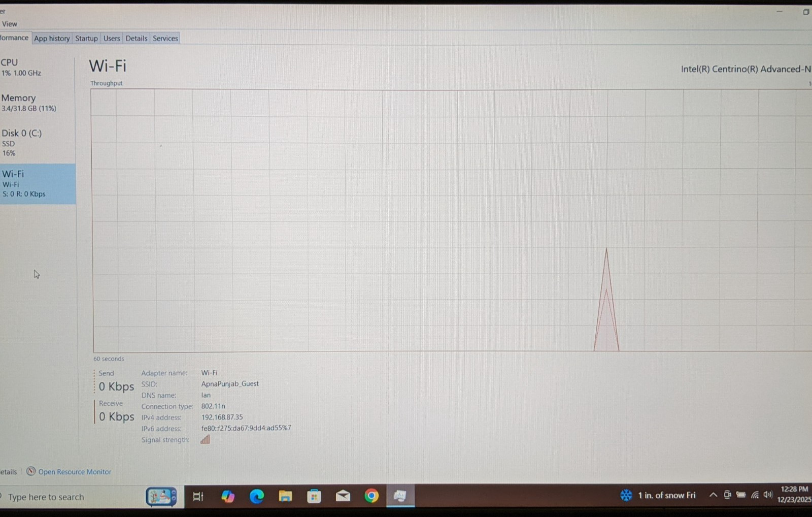Show hidden system tray icons

click(x=713, y=495)
